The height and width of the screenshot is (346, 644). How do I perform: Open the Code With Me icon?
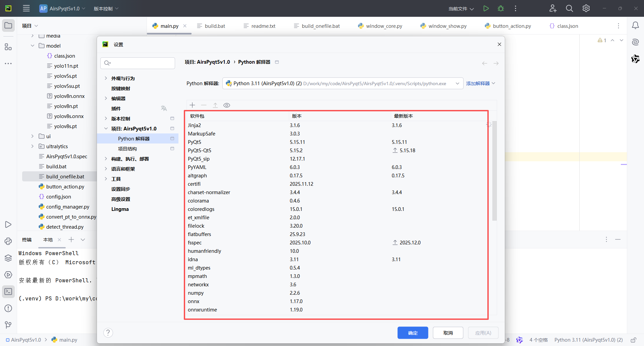553,8
